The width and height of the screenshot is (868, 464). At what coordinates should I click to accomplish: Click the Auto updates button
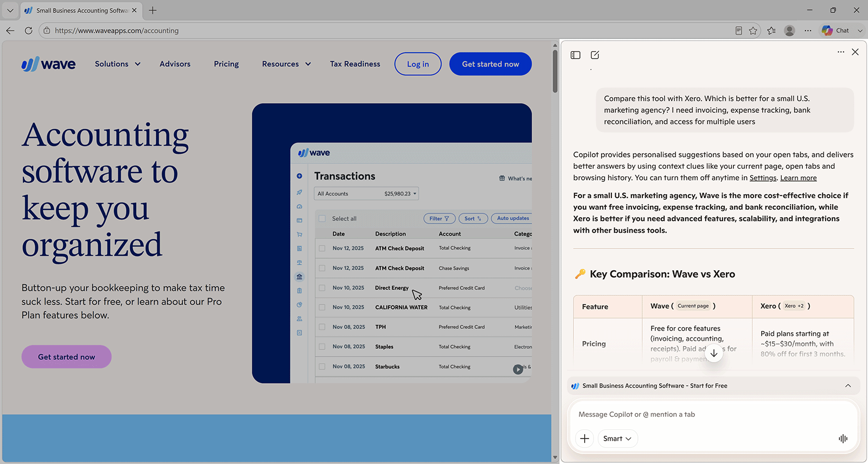click(512, 218)
